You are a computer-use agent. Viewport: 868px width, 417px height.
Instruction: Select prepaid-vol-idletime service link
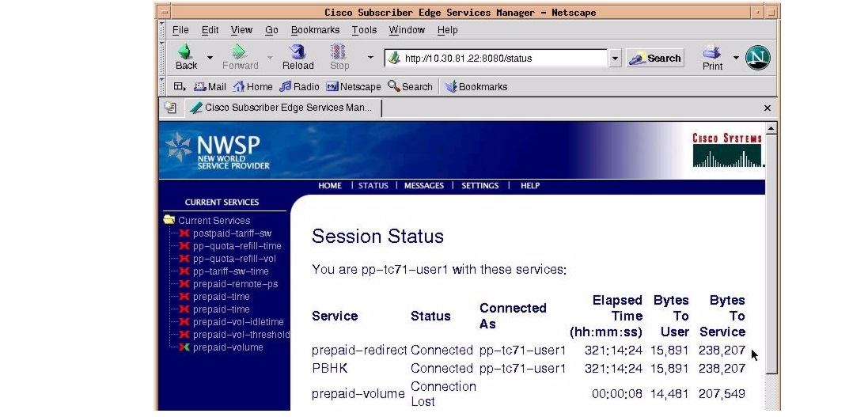(238, 322)
